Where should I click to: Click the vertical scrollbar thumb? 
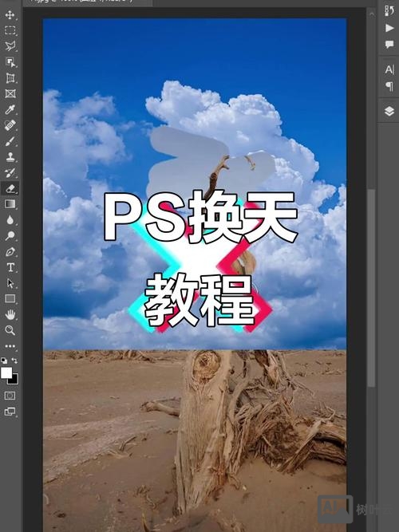coord(371,288)
